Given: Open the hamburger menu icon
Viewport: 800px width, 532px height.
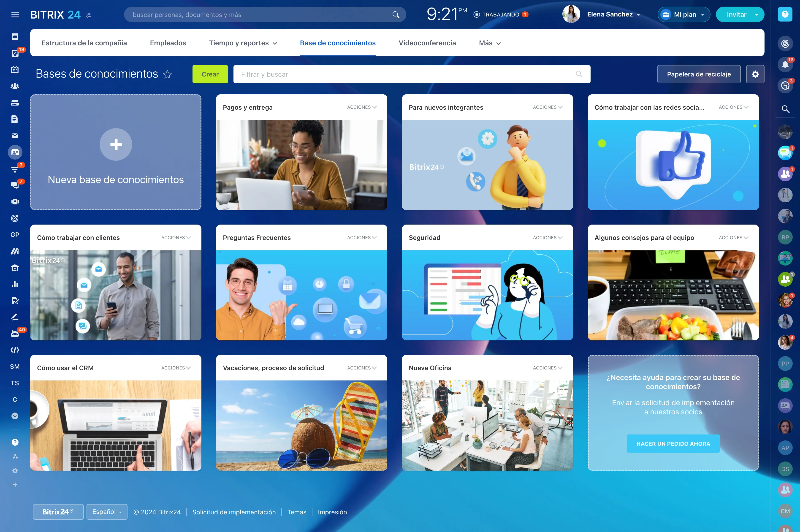Looking at the screenshot, I should click(15, 15).
